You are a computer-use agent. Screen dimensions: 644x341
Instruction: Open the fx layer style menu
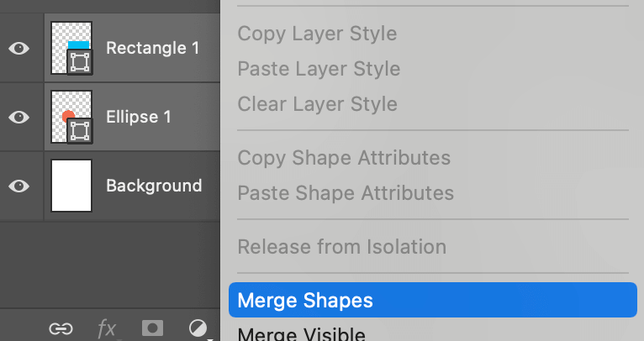(x=107, y=328)
